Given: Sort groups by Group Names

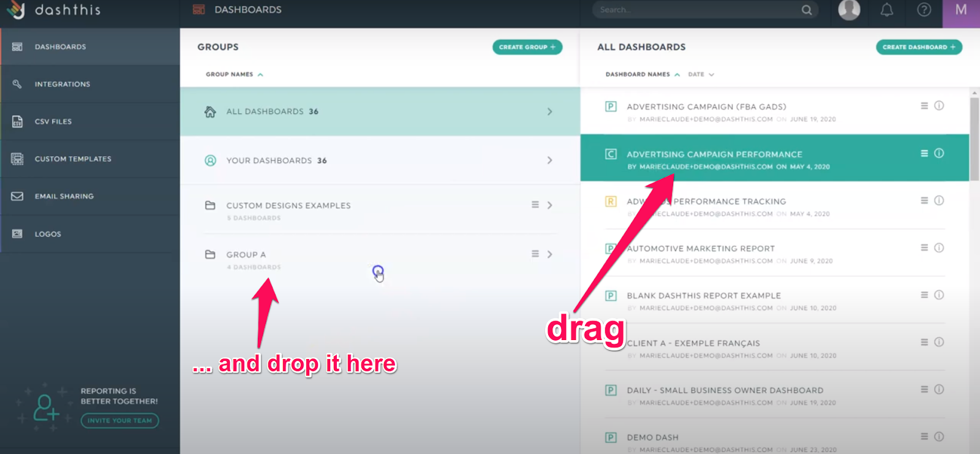Looking at the screenshot, I should pos(235,74).
